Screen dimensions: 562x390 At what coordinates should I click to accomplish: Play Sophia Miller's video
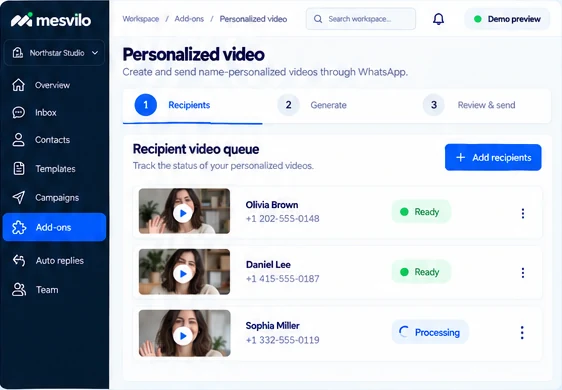[x=183, y=336]
